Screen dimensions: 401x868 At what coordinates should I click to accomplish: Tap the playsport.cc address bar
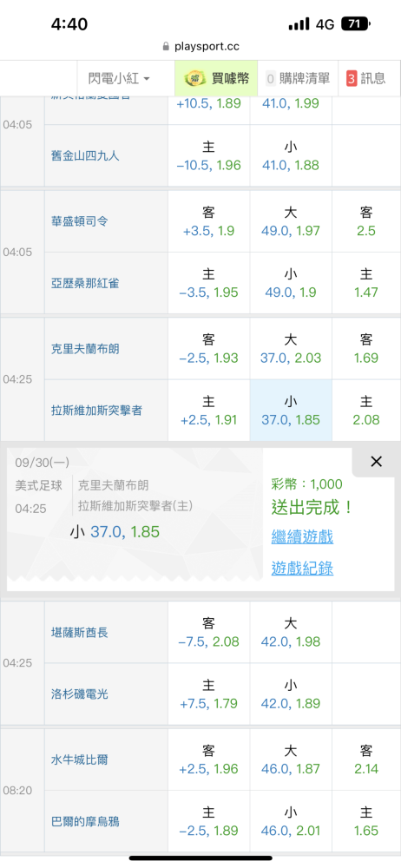tap(200, 46)
